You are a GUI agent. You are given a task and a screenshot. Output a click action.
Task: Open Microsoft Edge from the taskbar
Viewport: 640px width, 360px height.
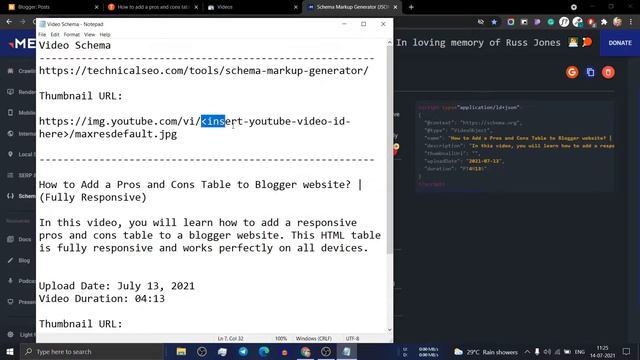point(264,351)
